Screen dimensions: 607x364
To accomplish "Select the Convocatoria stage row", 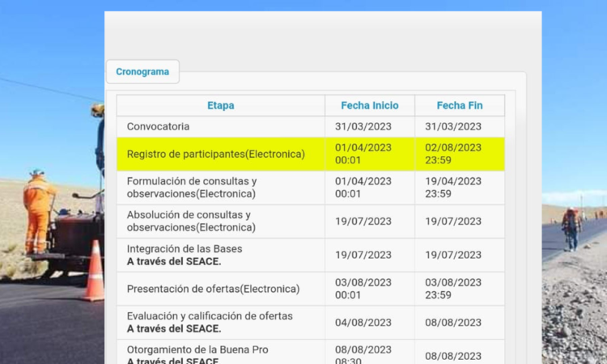I will click(159, 126).
